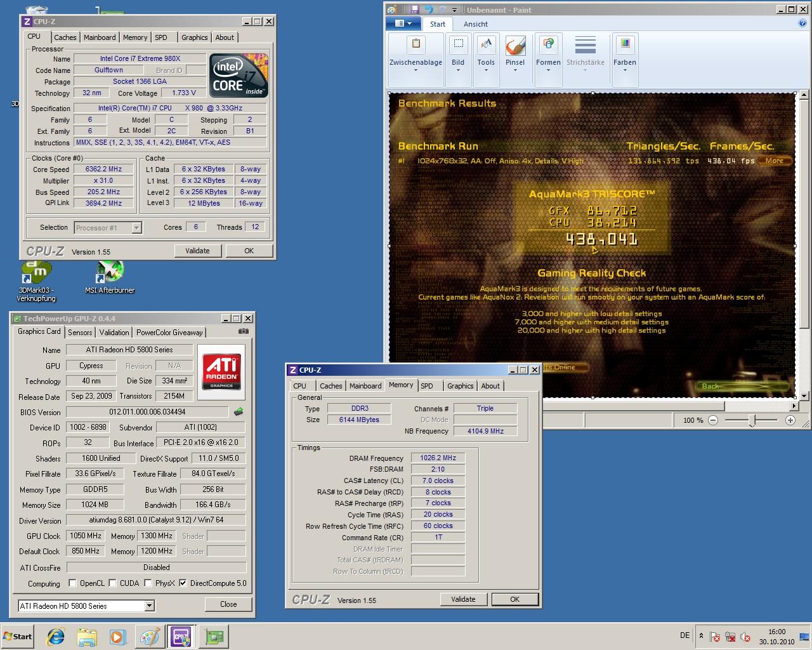Click the DE language indicator in the taskbar

tap(685, 635)
